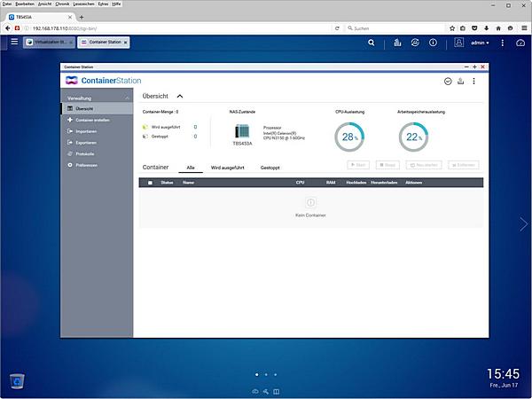
Task: Select Übersicht in the sidebar
Action: coord(97,108)
